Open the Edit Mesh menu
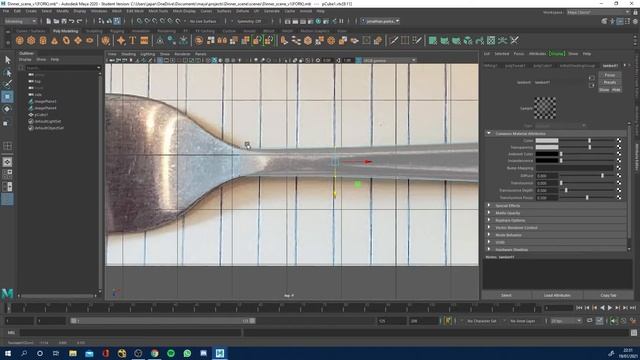 point(135,11)
